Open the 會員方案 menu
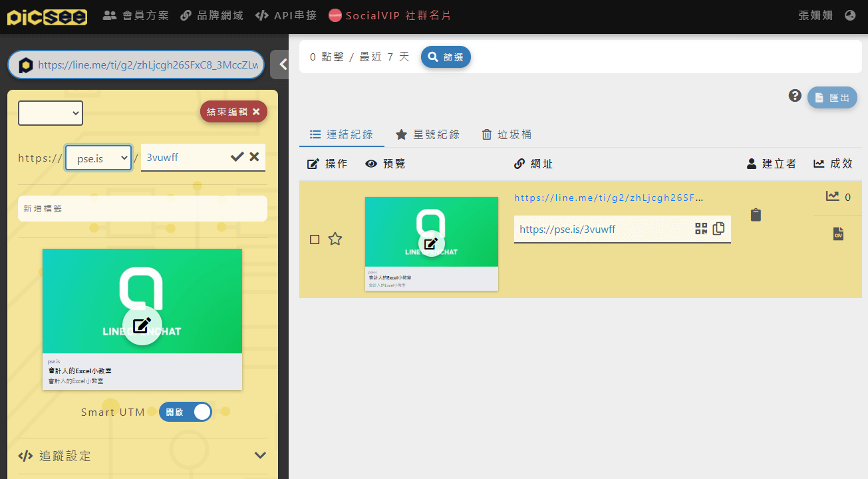 tap(136, 15)
